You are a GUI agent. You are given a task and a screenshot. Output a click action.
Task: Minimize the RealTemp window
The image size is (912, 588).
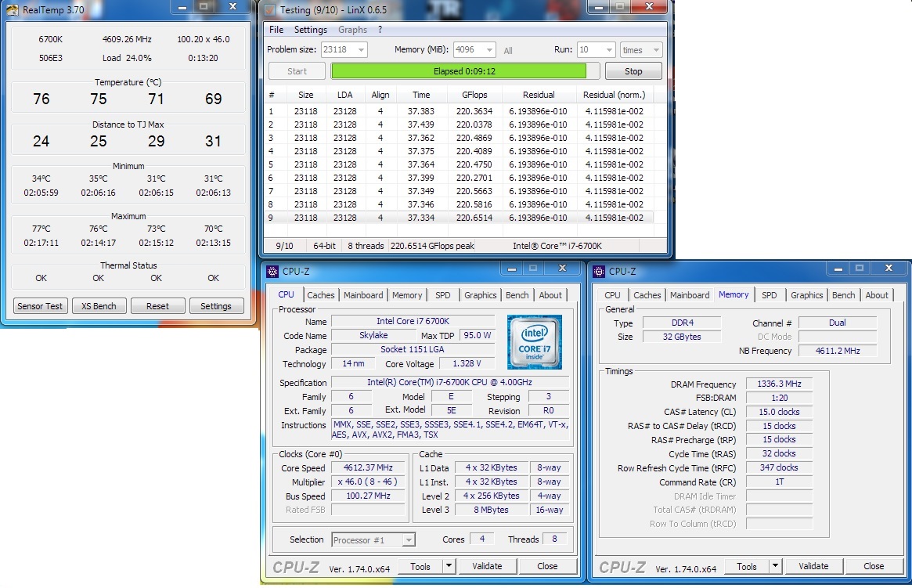182,7
